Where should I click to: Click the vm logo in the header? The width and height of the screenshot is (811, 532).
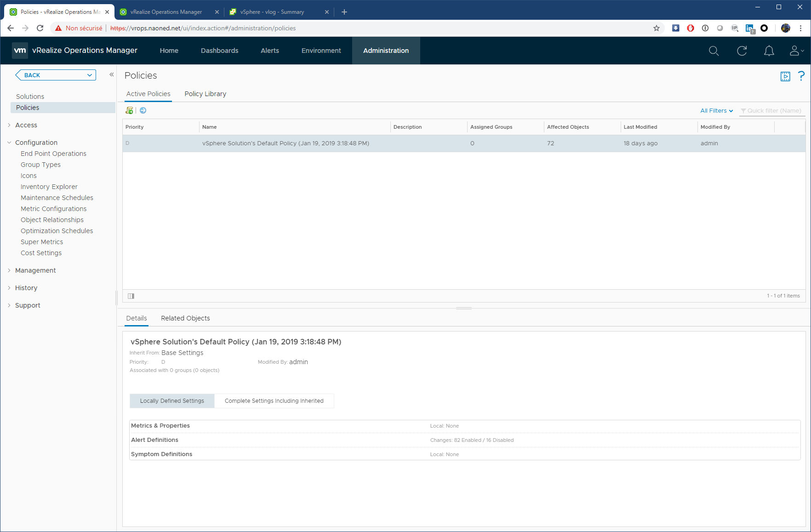(x=20, y=51)
